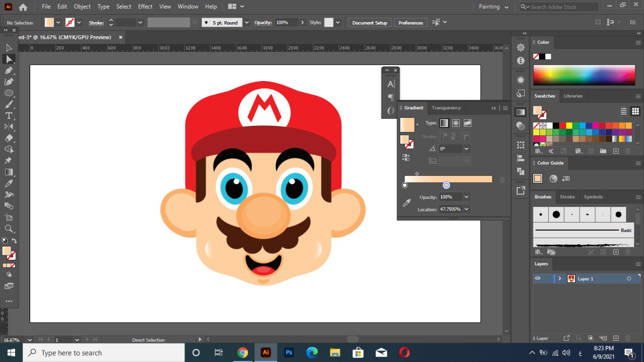Open Photoshop from the Windows taskbar

coord(289,352)
